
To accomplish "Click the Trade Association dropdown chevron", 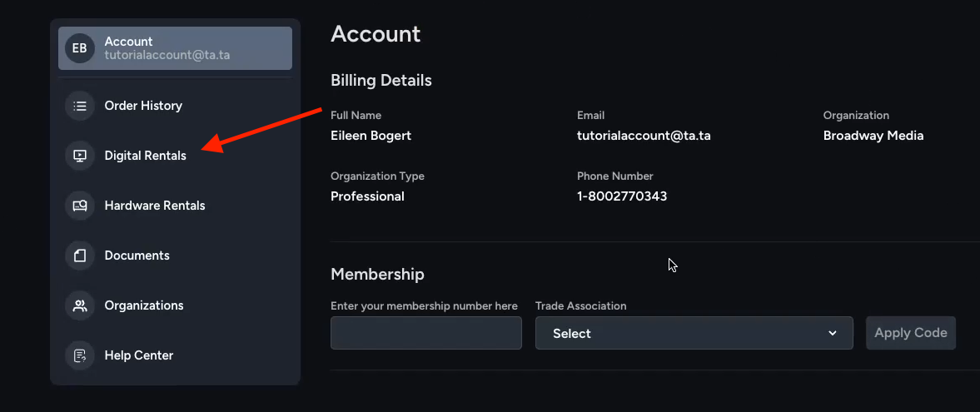I will coord(832,333).
